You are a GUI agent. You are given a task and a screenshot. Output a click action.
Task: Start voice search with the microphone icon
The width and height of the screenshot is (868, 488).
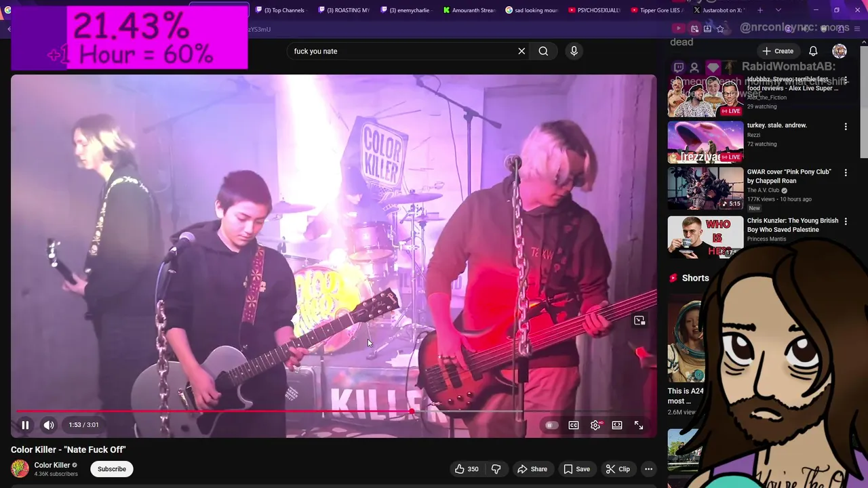(x=574, y=51)
